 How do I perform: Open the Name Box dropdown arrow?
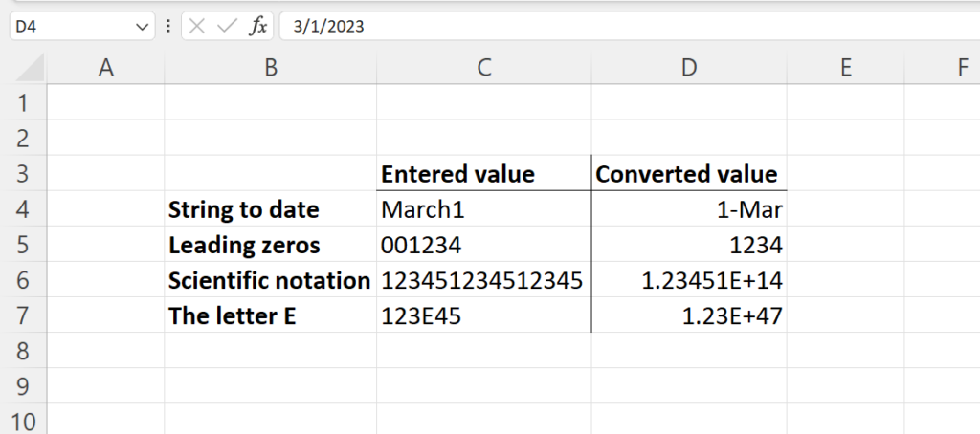pos(142,27)
